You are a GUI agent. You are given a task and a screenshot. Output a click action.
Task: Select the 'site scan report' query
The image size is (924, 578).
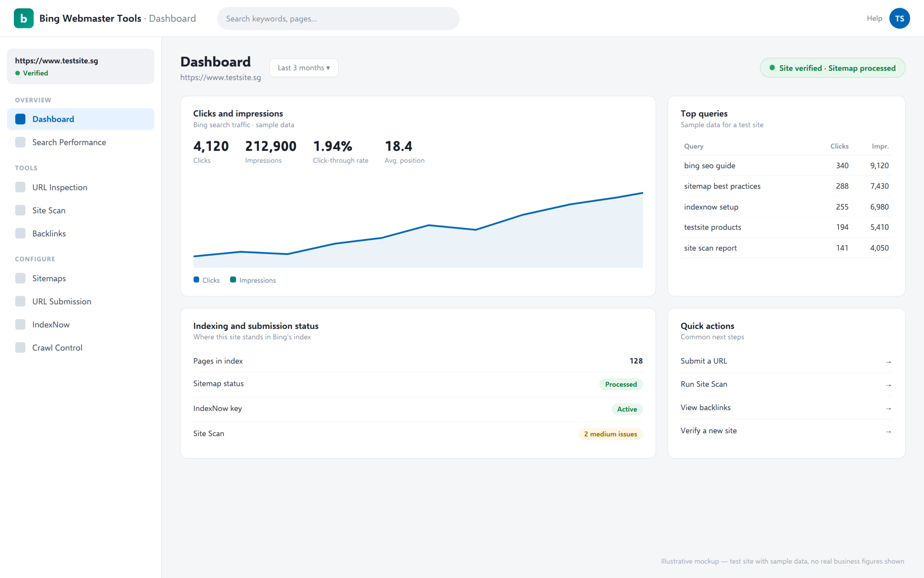[x=786, y=248]
